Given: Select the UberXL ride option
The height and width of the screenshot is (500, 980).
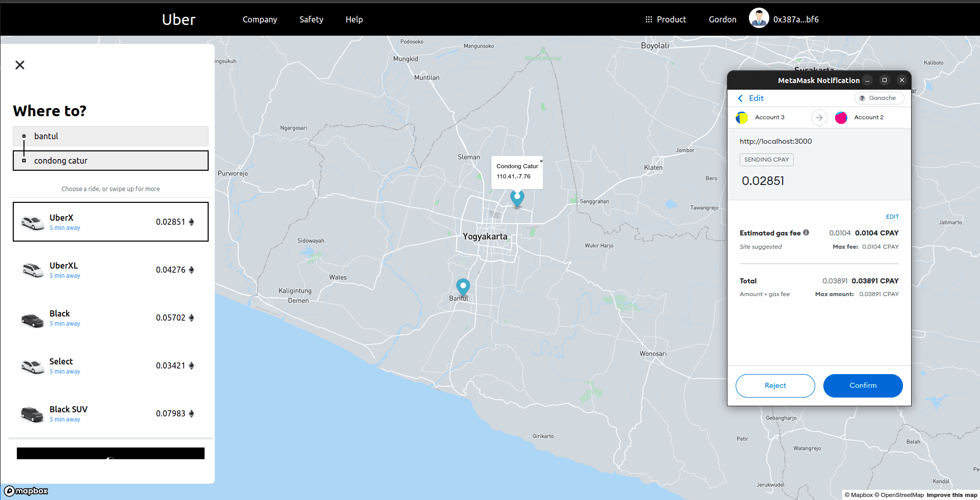Looking at the screenshot, I should pos(111,270).
